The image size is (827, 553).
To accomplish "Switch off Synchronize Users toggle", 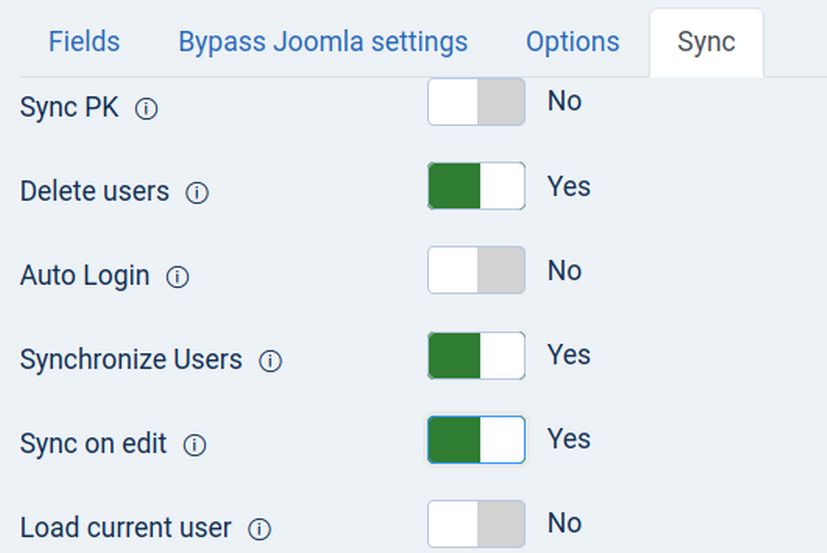I will pos(476,355).
